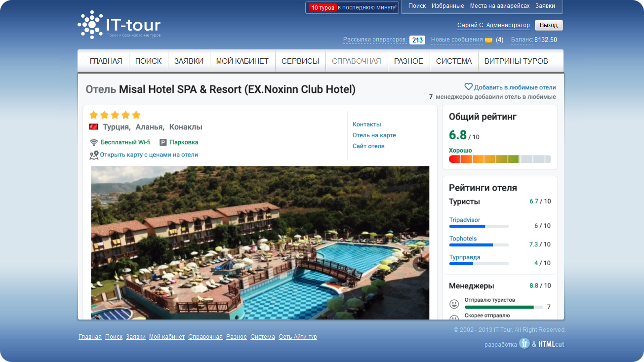Click the heart icon to favorite hotel

[x=469, y=86]
